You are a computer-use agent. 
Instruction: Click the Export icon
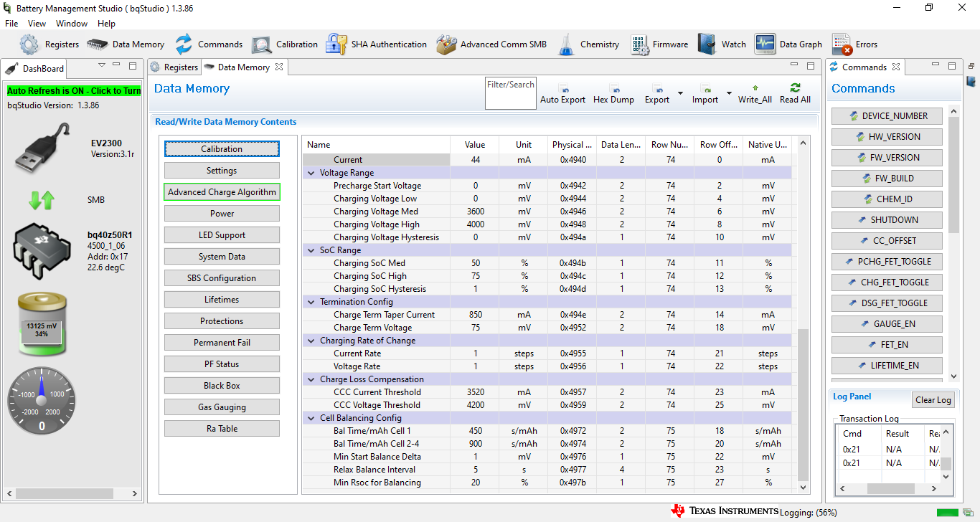pos(656,88)
